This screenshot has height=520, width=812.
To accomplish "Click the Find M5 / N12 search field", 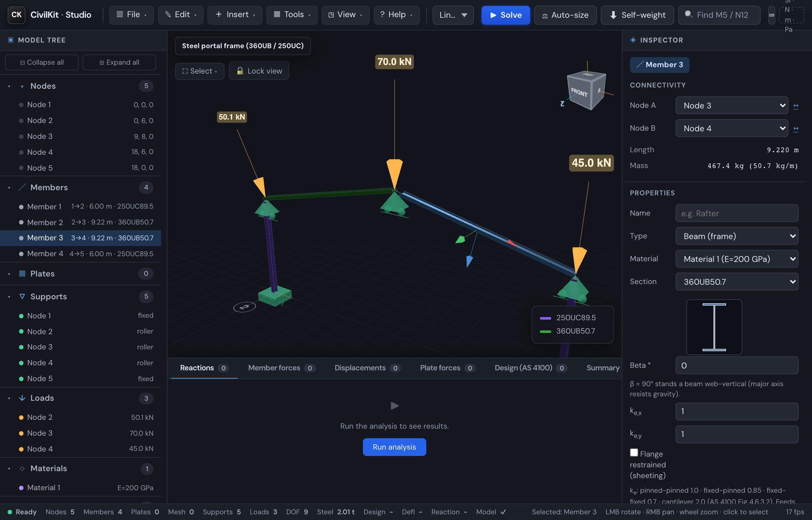I will (719, 15).
